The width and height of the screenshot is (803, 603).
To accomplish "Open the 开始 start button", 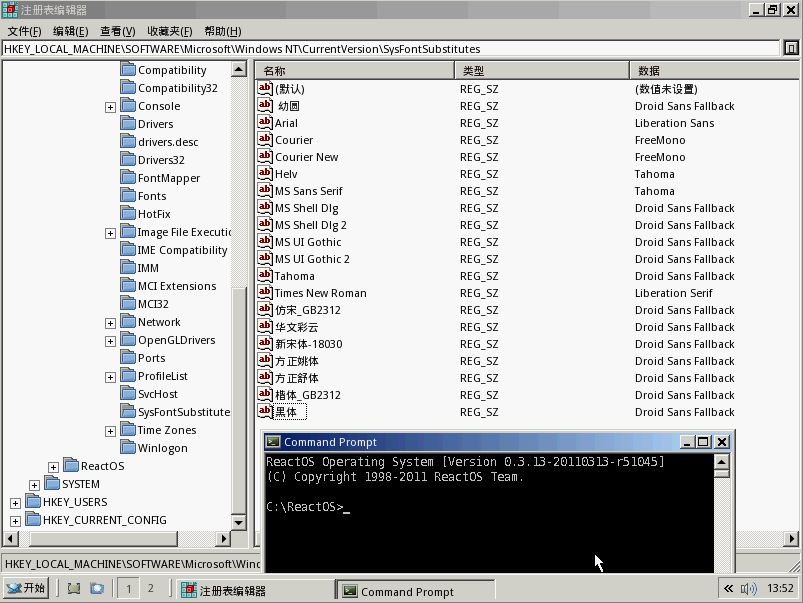I will (26, 588).
